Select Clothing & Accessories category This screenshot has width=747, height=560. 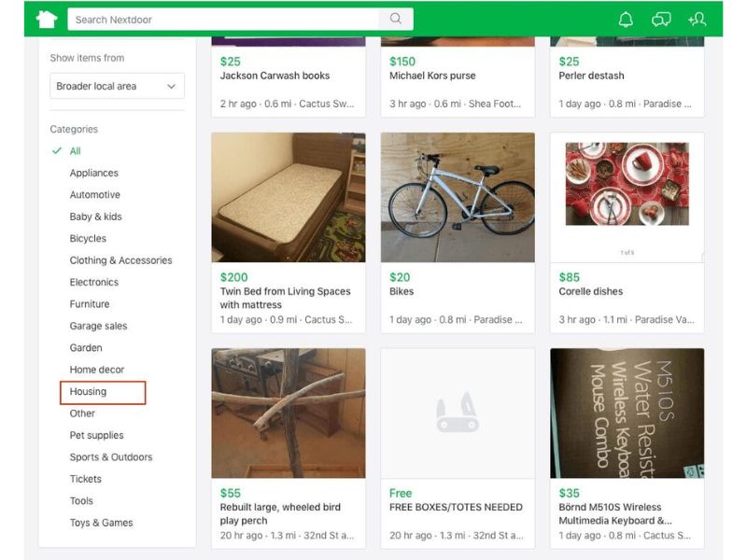click(x=121, y=260)
